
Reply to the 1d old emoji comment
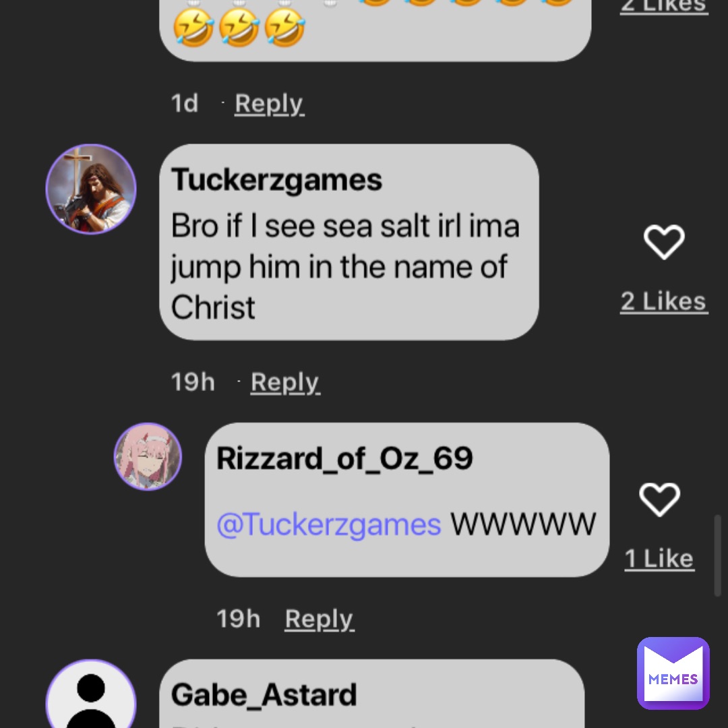point(269,104)
